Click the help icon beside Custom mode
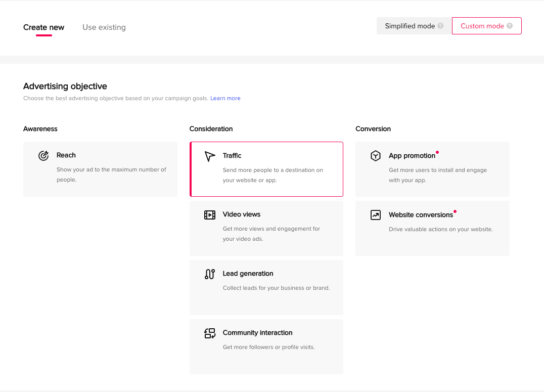 [509, 26]
